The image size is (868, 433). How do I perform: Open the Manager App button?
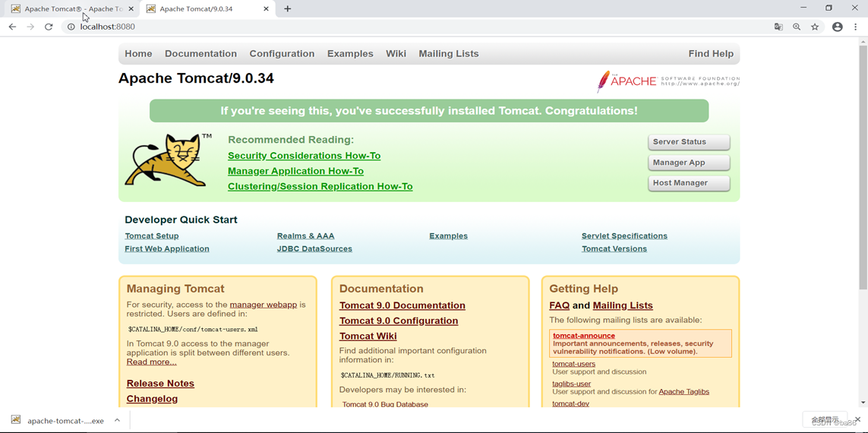tap(689, 163)
